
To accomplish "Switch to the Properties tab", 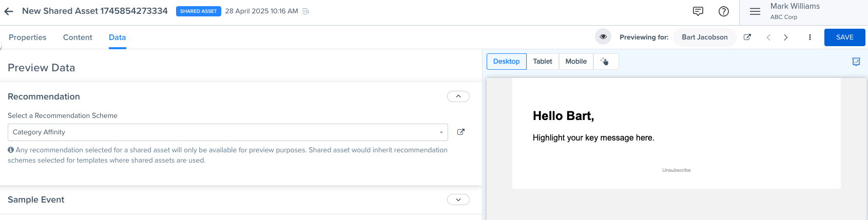I will pos(28,37).
